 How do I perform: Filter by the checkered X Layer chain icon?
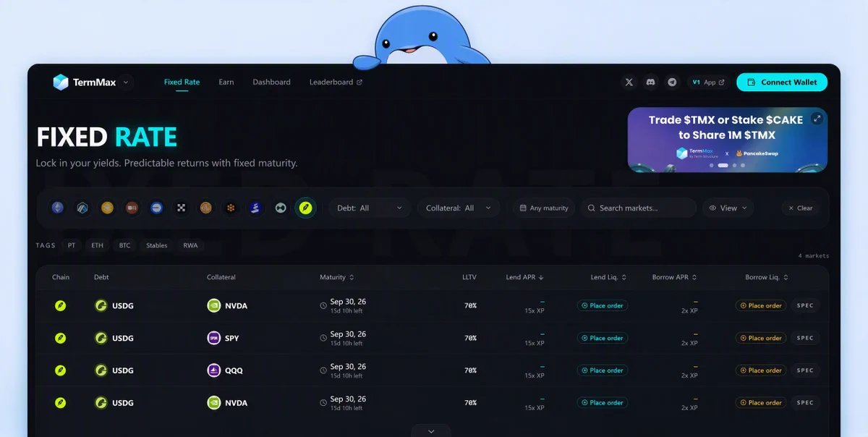[181, 208]
